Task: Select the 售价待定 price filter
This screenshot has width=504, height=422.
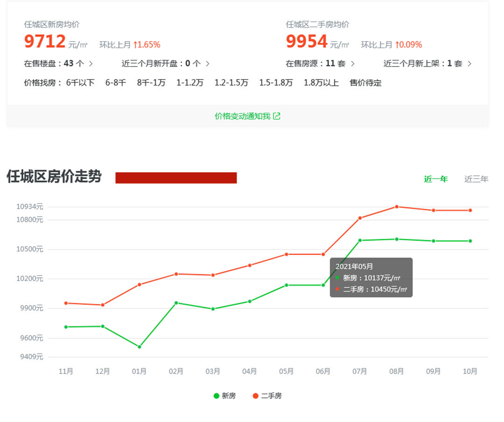Action: point(365,83)
